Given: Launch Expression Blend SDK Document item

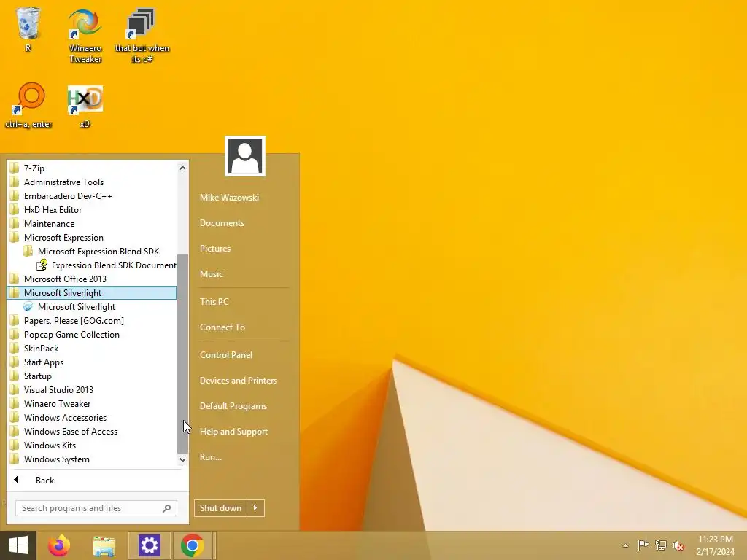Looking at the screenshot, I should (x=107, y=265).
